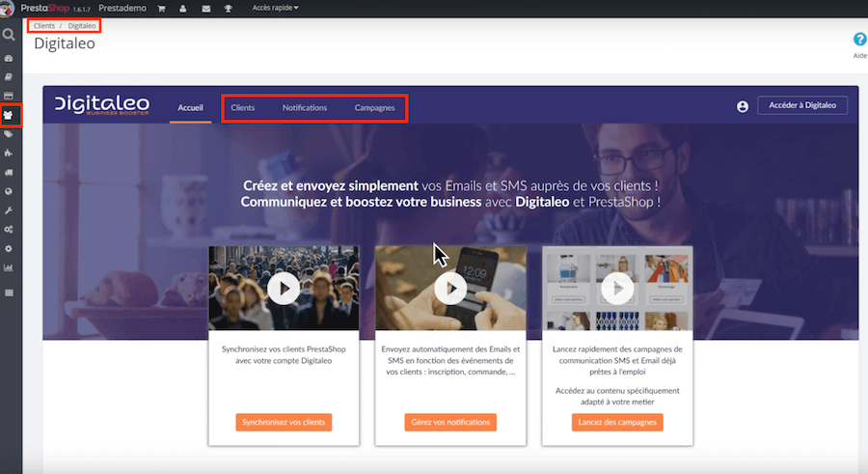Click the wrench Preferences sidebar icon
This screenshot has width=868, height=474.
click(9, 209)
